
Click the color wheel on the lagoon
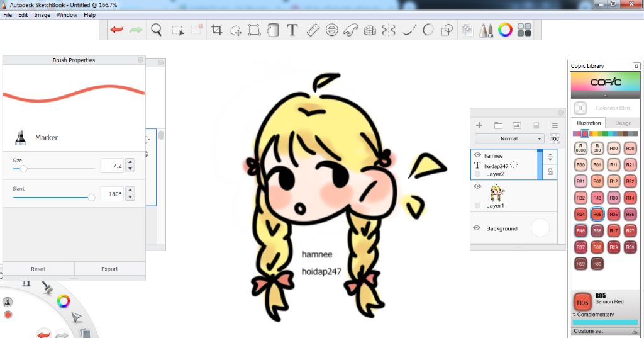tap(64, 301)
